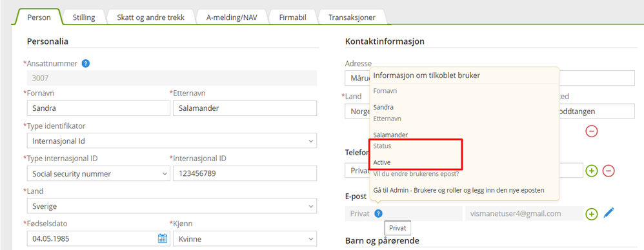The width and height of the screenshot is (644, 250).
Task: Click the Fødselsdato field with 04.05.1985
Action: [98, 238]
